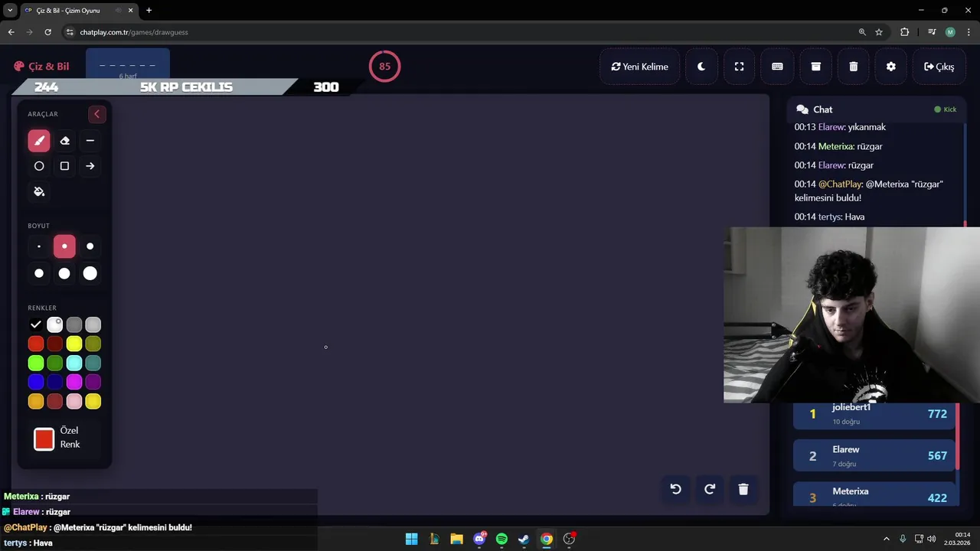Image resolution: width=980 pixels, height=551 pixels.
Task: Open the keyboard icon in top bar
Action: tap(777, 67)
